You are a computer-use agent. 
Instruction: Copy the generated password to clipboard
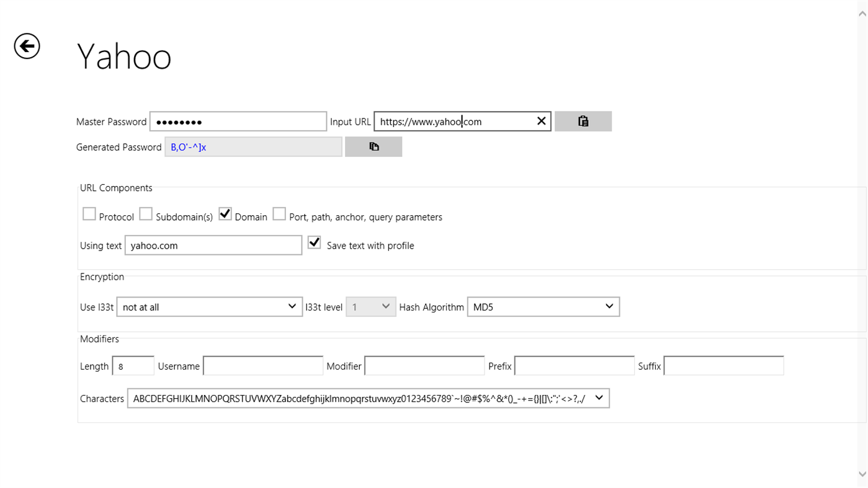(373, 146)
